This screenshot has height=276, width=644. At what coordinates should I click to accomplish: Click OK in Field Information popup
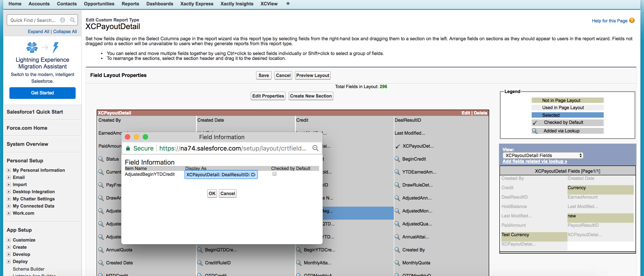coord(212,193)
